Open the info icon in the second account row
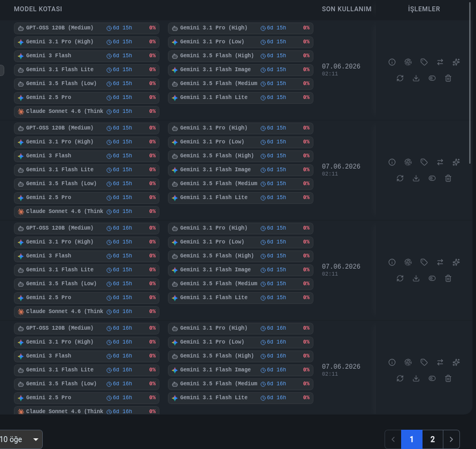Viewport: 476px width, 449px height. tap(392, 162)
